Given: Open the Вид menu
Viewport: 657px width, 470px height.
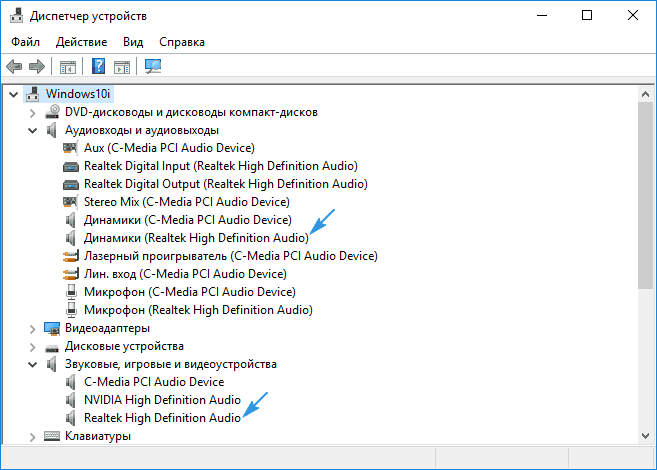Looking at the screenshot, I should click(x=133, y=42).
